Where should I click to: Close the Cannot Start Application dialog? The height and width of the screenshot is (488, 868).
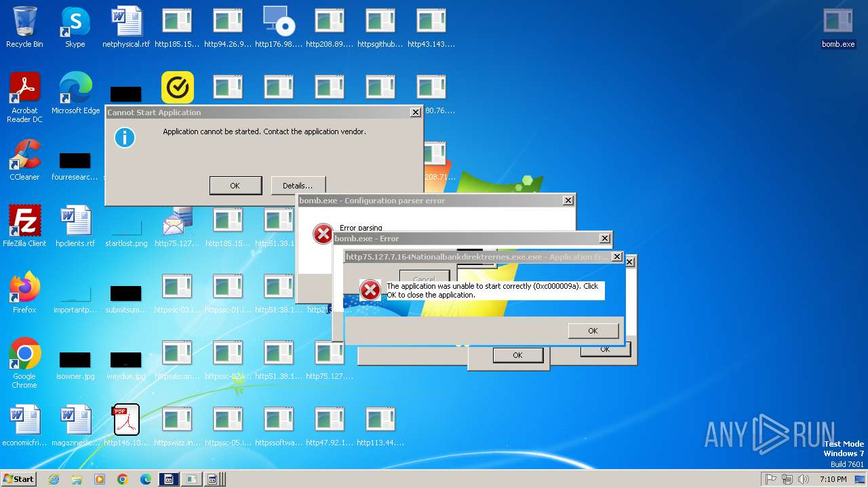click(415, 113)
